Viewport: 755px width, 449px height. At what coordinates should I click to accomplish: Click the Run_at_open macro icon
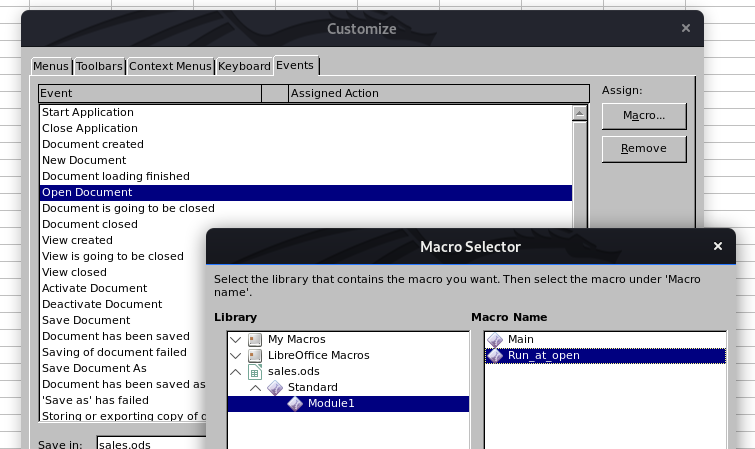pos(495,356)
